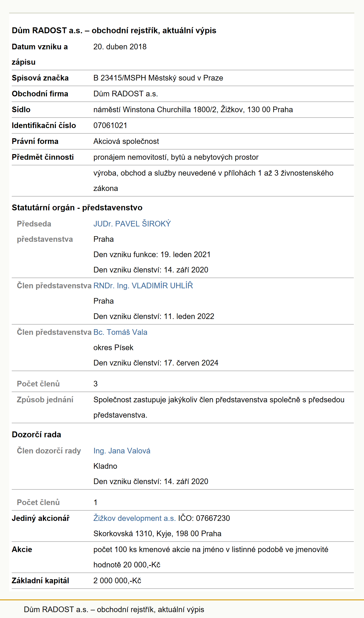This screenshot has width=364, height=618.
Task: Open Ing. Jana Valová link
Action: [122, 451]
